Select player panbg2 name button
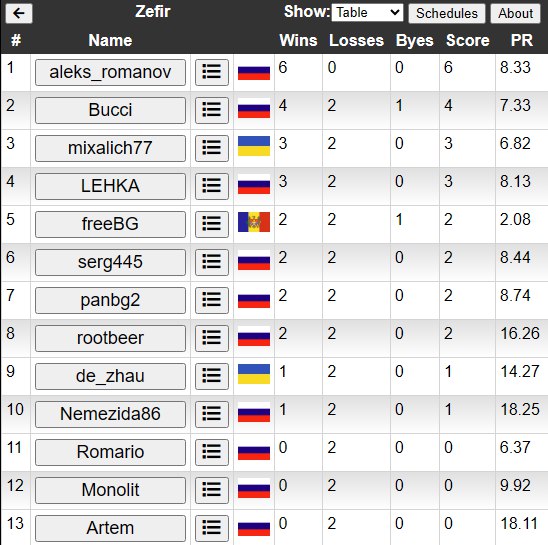Viewport: 548px width, 545px height. (x=110, y=300)
